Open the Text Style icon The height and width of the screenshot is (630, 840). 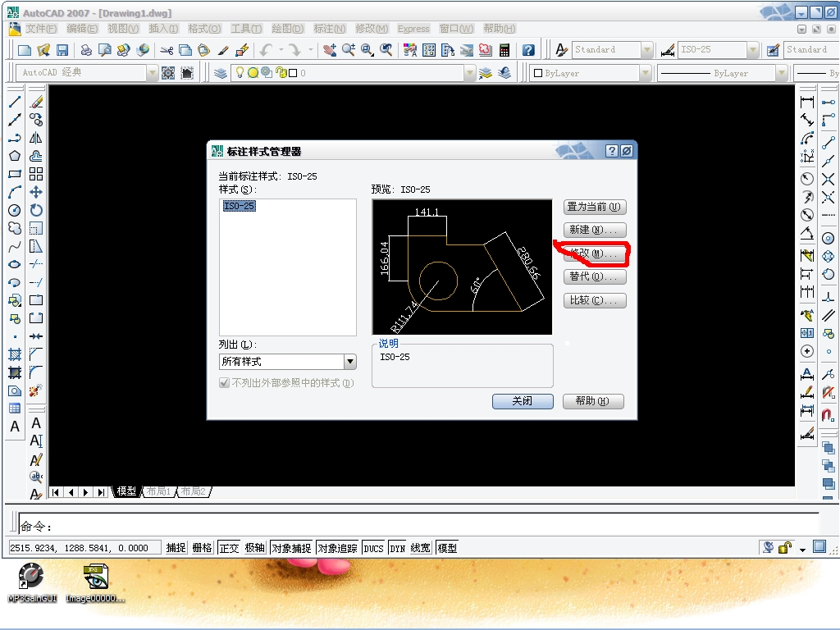[561, 50]
